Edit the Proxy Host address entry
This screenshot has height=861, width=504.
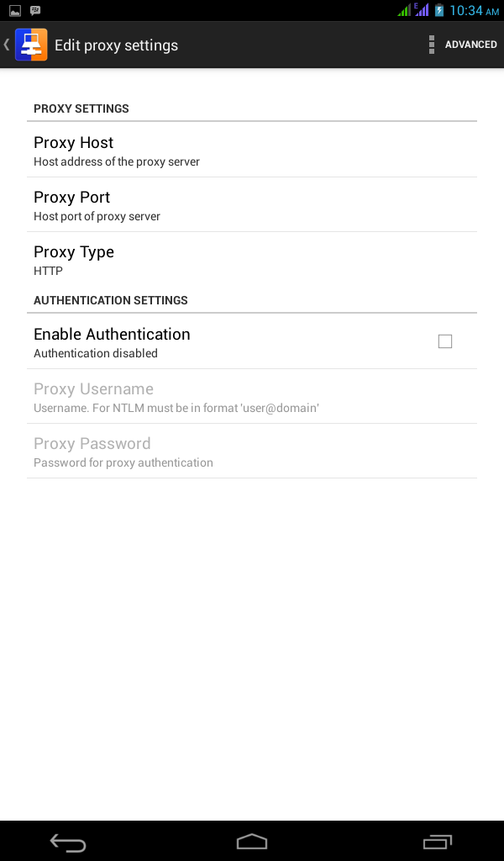click(x=252, y=150)
